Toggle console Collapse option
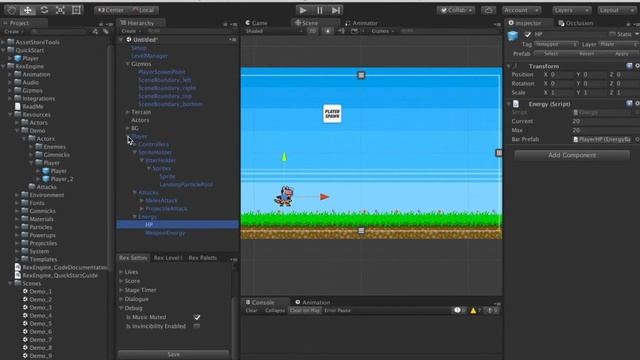This screenshot has width=640, height=360. tap(275, 311)
